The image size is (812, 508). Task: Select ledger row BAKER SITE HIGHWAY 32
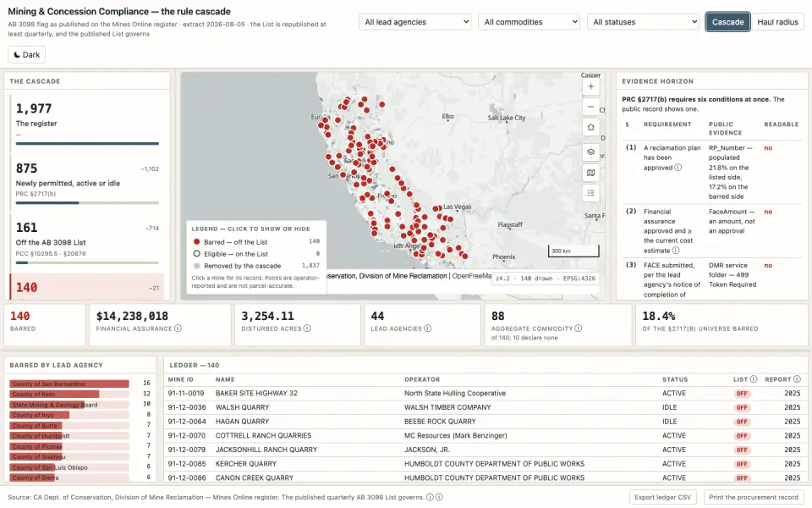[486, 394]
